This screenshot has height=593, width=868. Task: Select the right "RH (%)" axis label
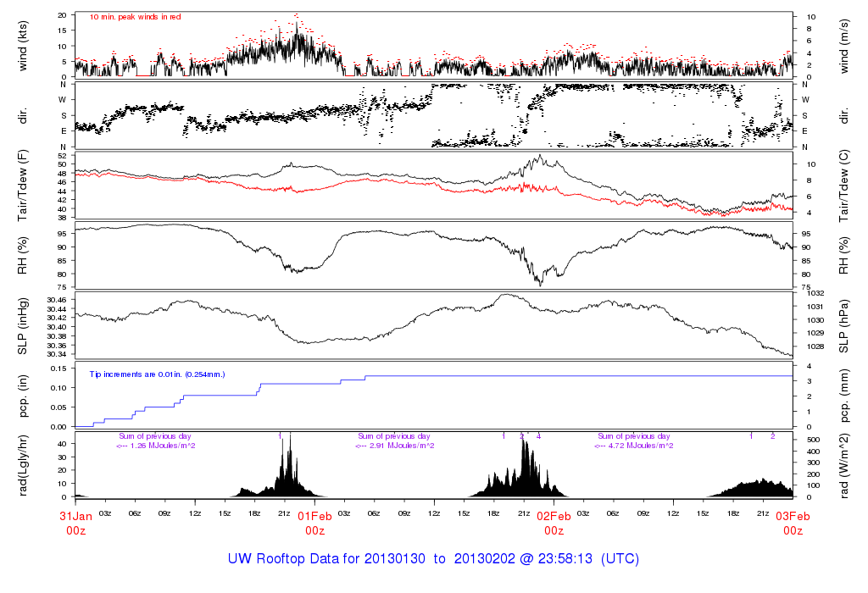843,256
